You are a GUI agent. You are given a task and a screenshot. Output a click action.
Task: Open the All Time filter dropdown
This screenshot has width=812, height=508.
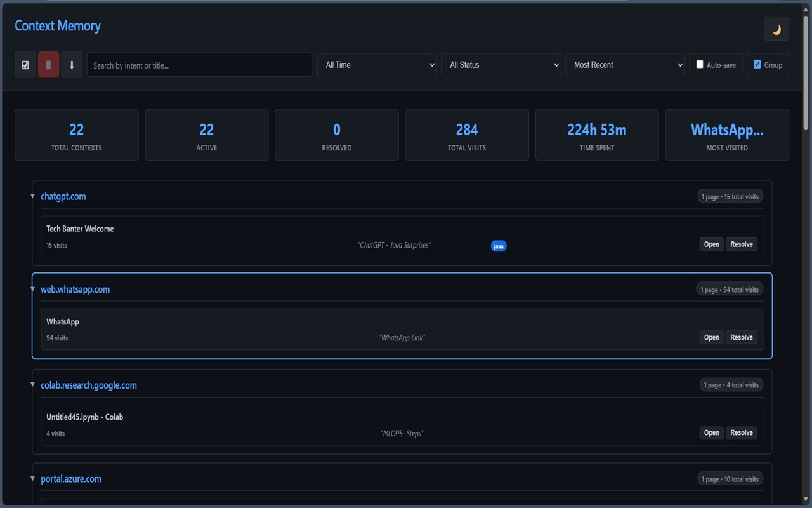coord(377,65)
